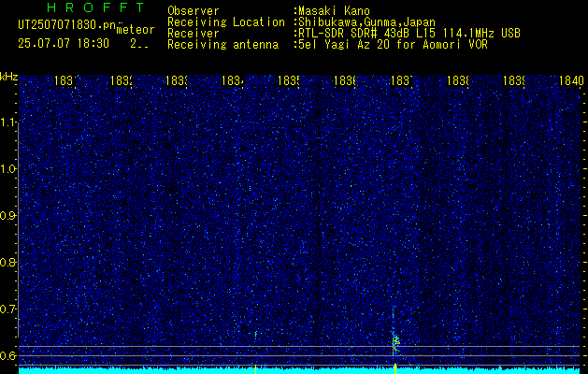
Task: Click the word meteor in the header
Action: (x=136, y=30)
